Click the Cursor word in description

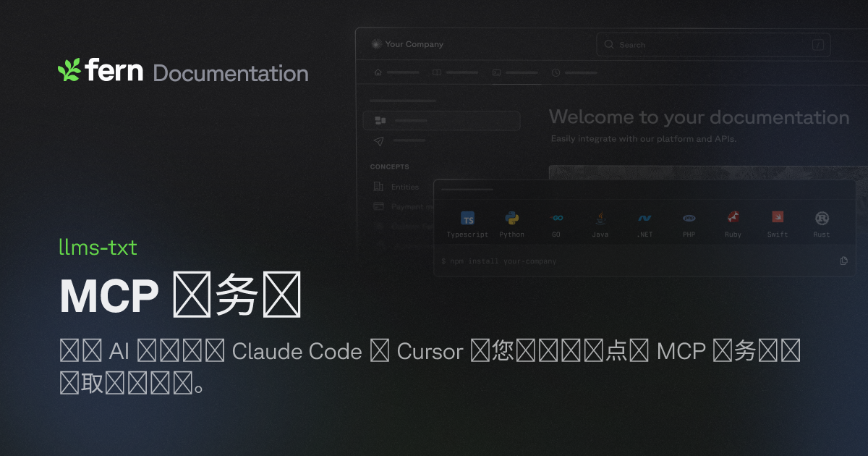(430, 352)
